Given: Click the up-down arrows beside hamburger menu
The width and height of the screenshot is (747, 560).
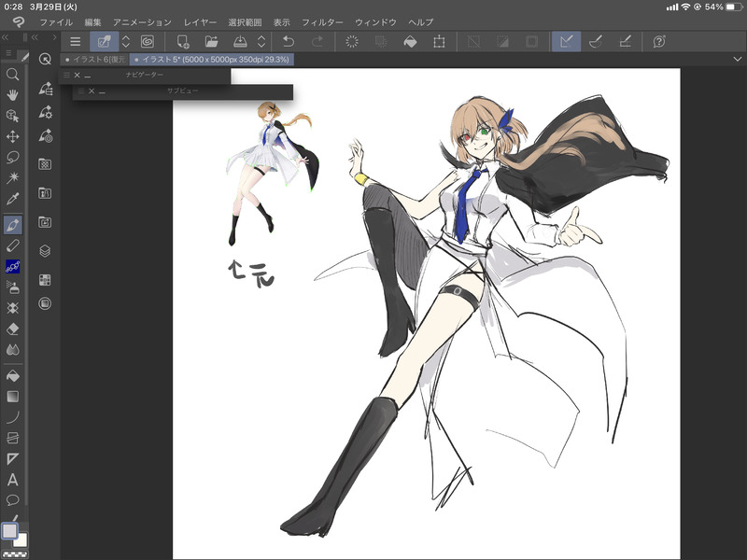Looking at the screenshot, I should 126,42.
